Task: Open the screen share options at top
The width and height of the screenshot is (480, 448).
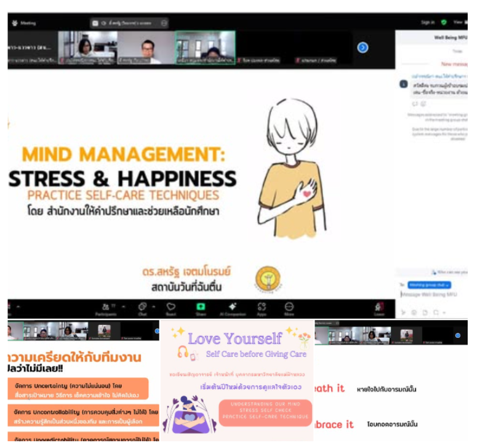Action: [164, 23]
